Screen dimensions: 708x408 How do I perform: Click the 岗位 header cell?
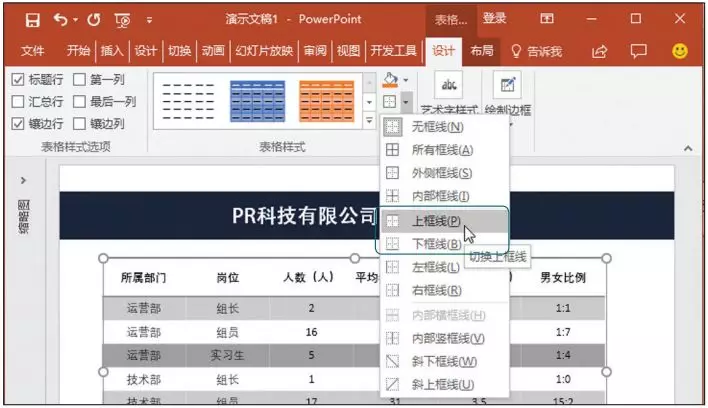point(228,278)
